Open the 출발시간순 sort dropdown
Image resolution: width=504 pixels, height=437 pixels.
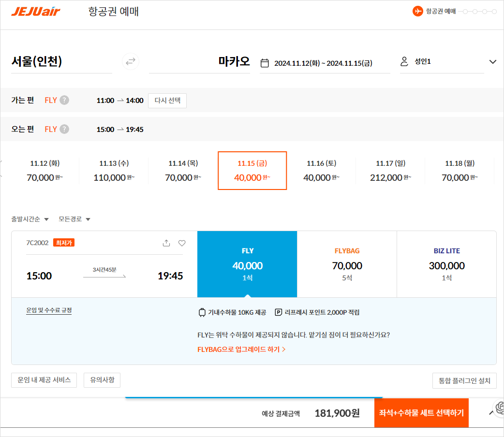tap(30, 219)
